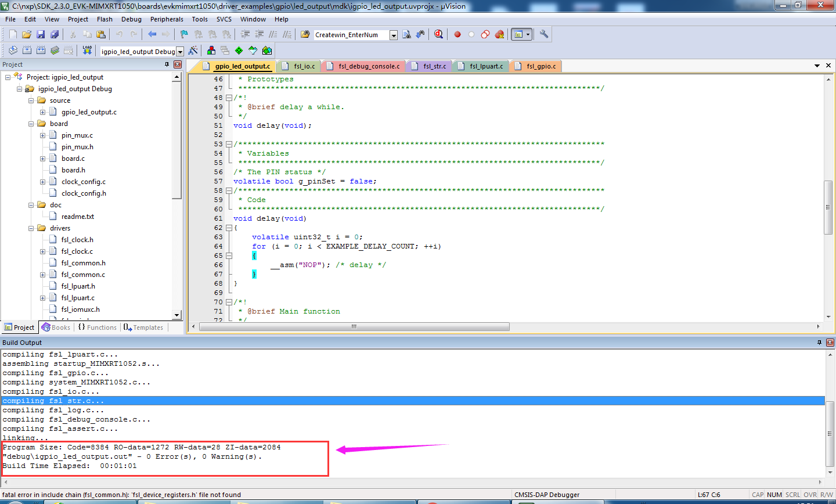Click the Incremental Find binoculars icon
Screen dimensions: 836x504
[x=420, y=35]
